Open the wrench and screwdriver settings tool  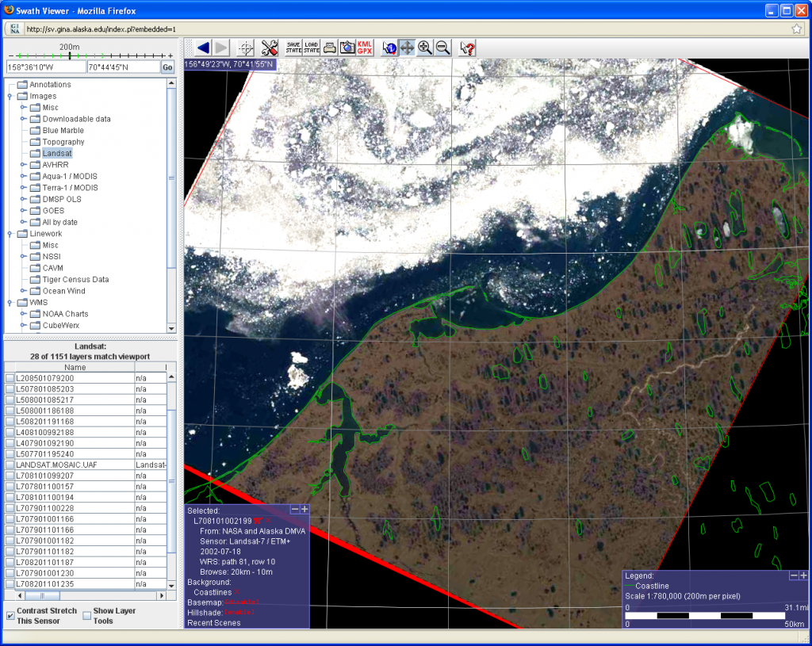pyautogui.click(x=270, y=48)
